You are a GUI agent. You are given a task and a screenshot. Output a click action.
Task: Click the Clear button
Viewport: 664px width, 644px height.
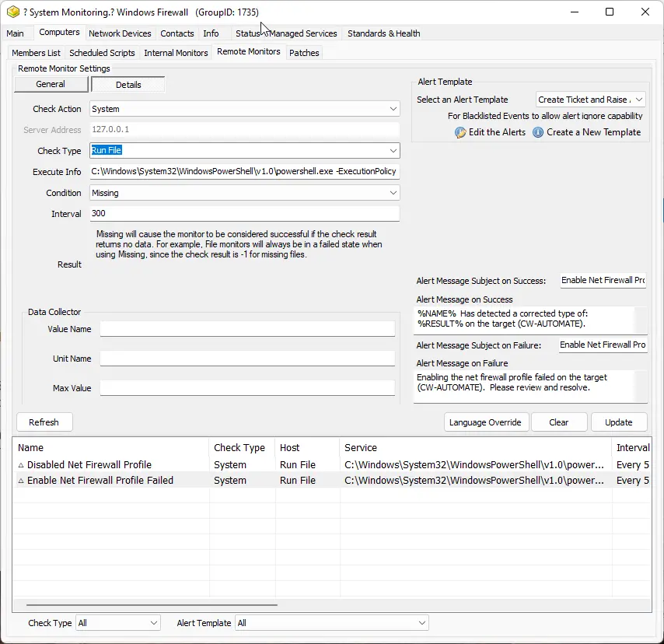[x=558, y=422]
